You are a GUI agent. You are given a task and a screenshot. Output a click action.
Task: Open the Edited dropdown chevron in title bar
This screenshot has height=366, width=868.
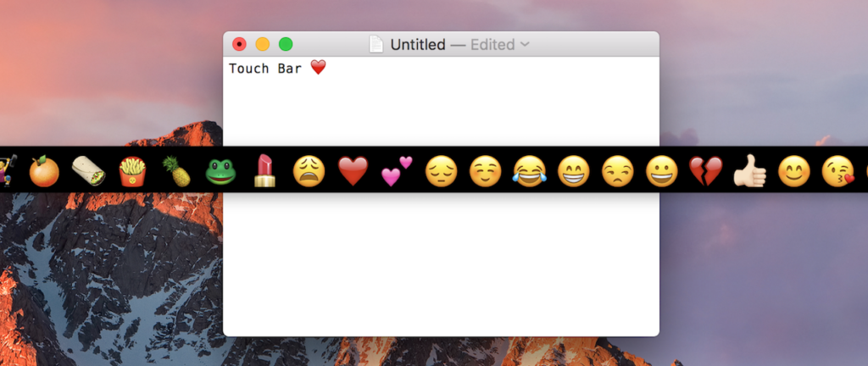[x=525, y=45]
